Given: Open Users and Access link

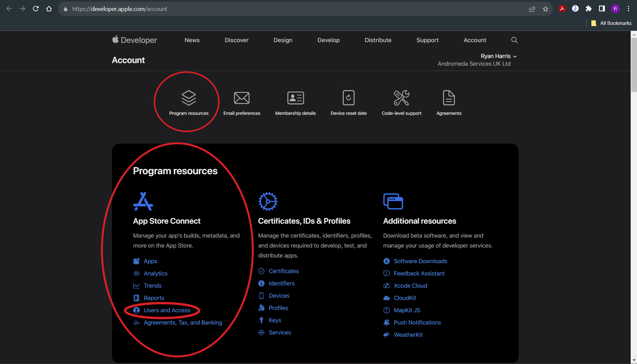Looking at the screenshot, I should [167, 310].
